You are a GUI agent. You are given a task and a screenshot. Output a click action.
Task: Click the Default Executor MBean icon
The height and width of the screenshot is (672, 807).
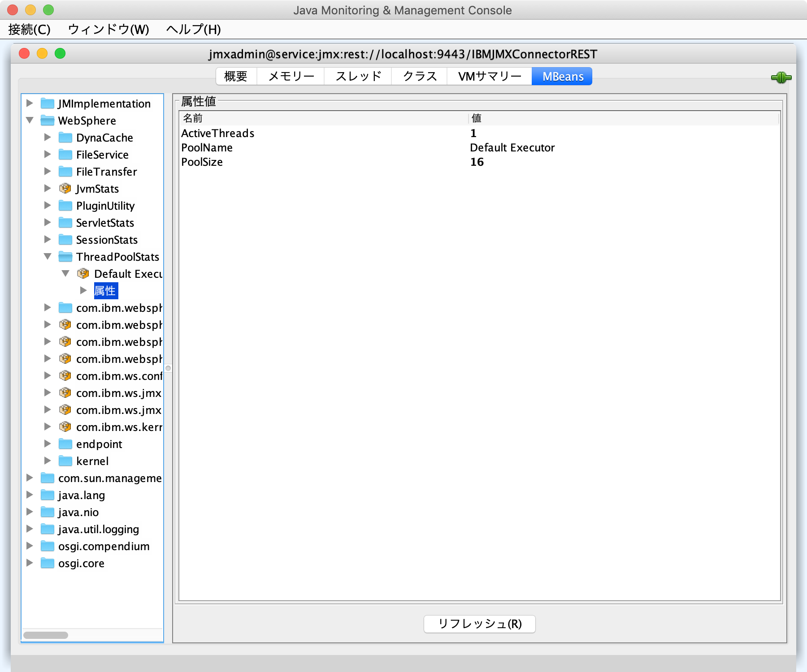click(83, 274)
